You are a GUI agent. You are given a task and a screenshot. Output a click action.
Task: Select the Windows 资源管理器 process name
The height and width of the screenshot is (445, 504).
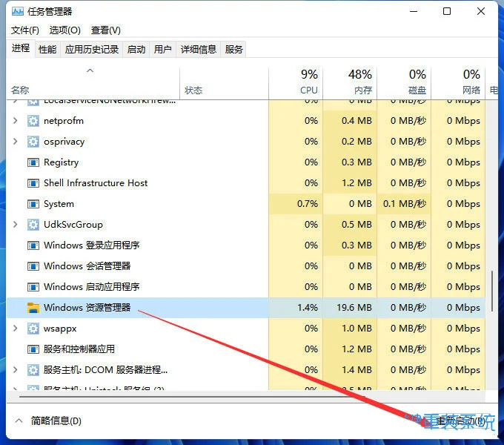tap(87, 308)
